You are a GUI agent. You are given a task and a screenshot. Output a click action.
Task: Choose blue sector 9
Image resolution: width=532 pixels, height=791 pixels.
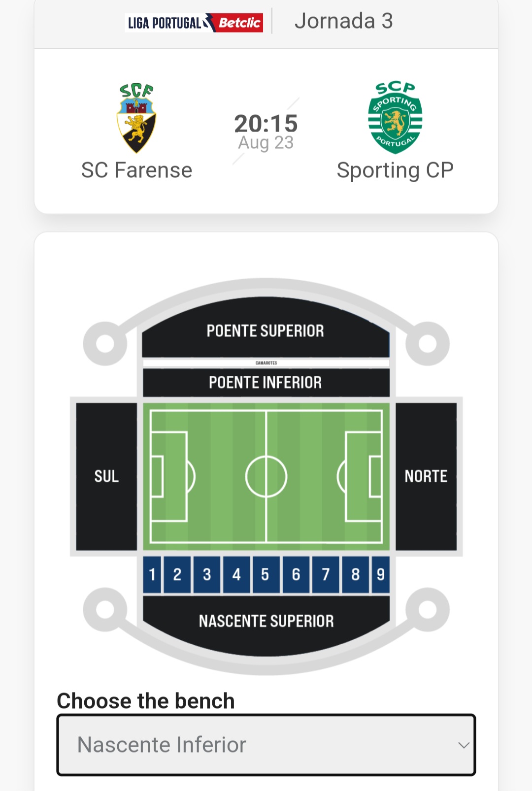tap(381, 575)
